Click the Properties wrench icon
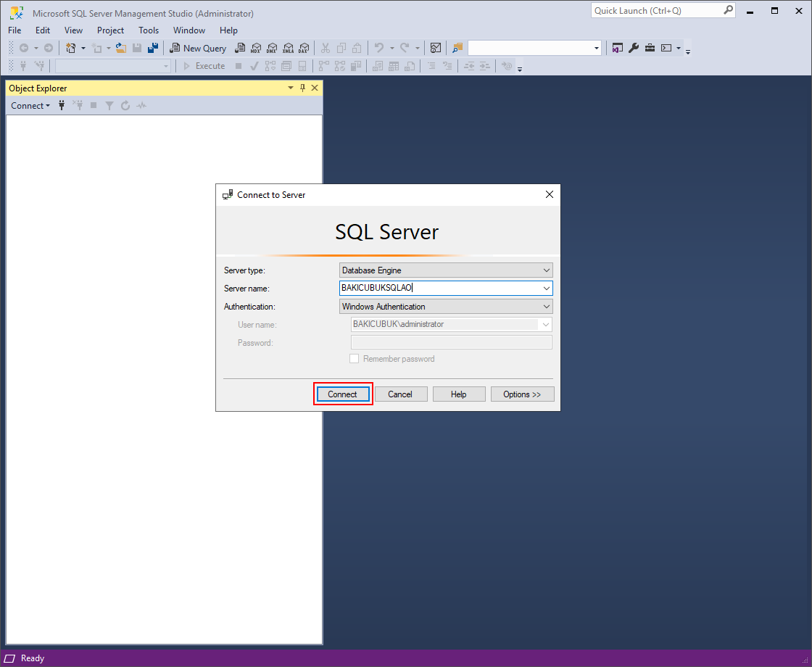 [x=633, y=48]
